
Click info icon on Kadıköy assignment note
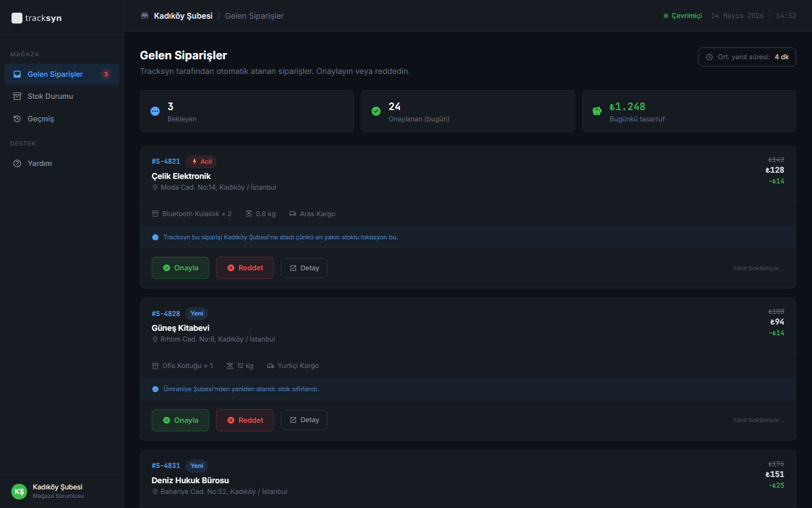[155, 237]
